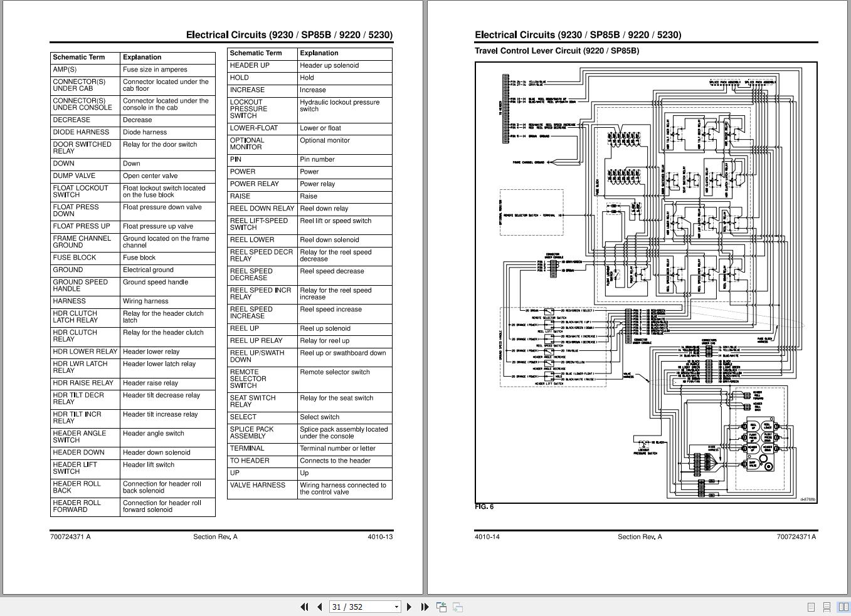Switch to single page view

(811, 607)
